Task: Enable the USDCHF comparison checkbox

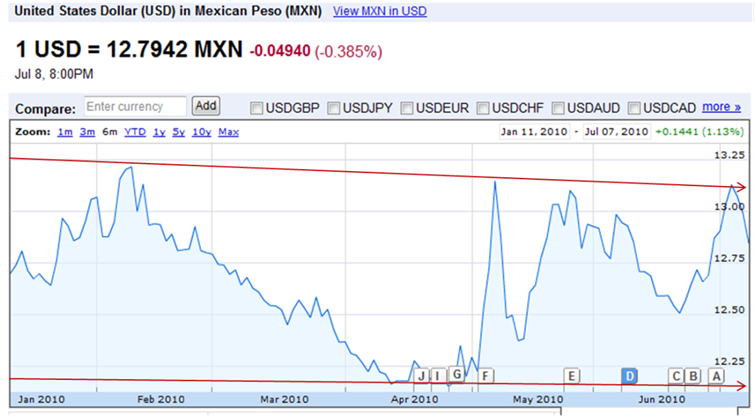Action: click(x=483, y=108)
